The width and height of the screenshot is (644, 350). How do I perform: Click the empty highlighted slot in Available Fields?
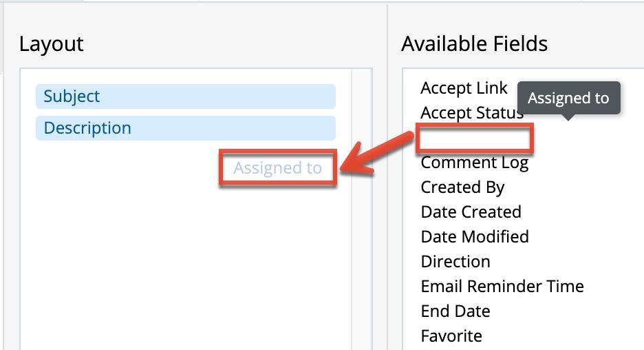coord(475,138)
